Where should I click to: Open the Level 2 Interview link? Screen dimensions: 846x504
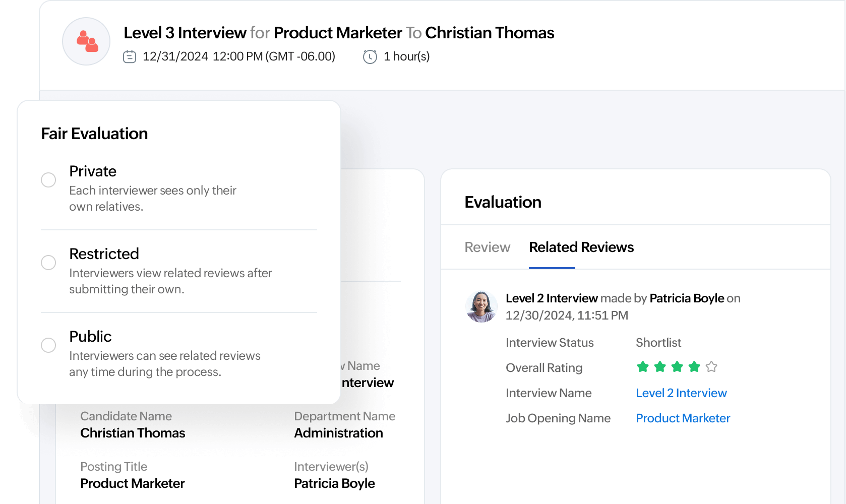(681, 393)
